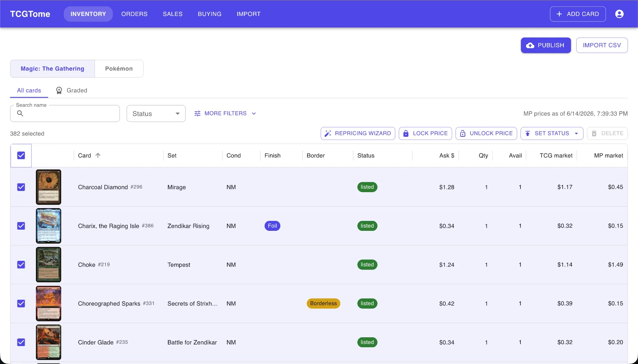Click the Set Status upload-arrow icon
The height and width of the screenshot is (364, 638).
click(x=528, y=134)
